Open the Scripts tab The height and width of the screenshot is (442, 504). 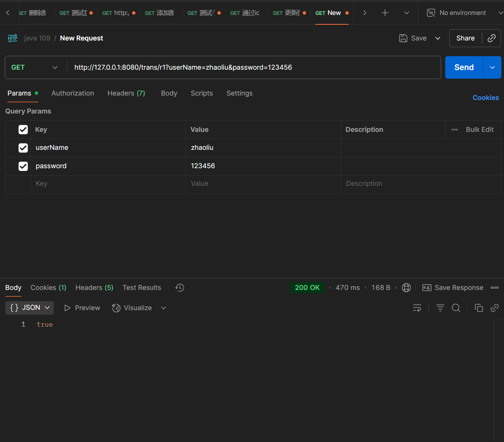coord(202,93)
